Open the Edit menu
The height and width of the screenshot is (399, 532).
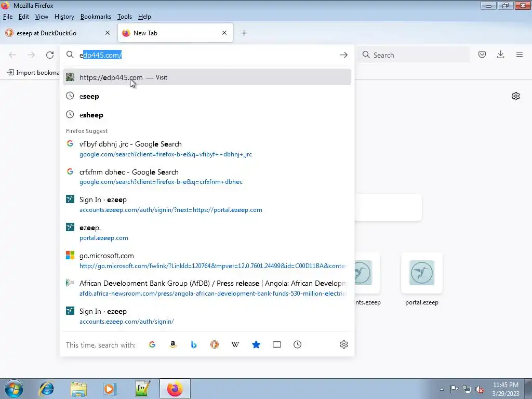23,17
